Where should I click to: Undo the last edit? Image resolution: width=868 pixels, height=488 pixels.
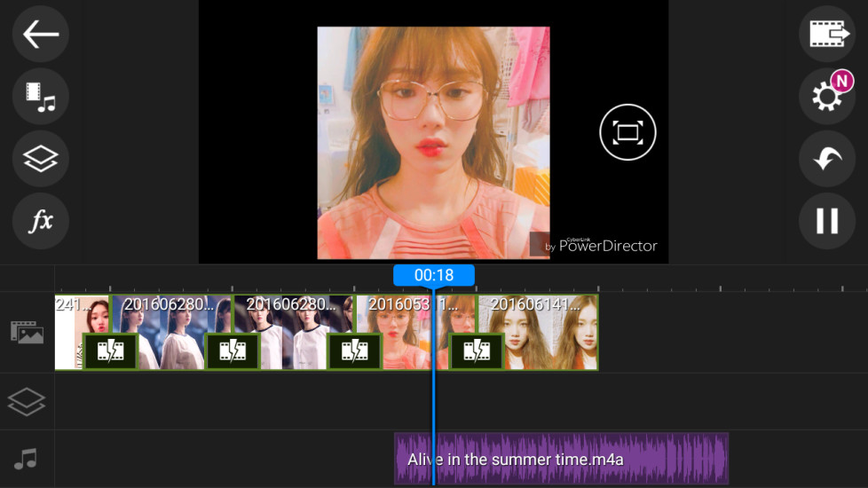(826, 159)
